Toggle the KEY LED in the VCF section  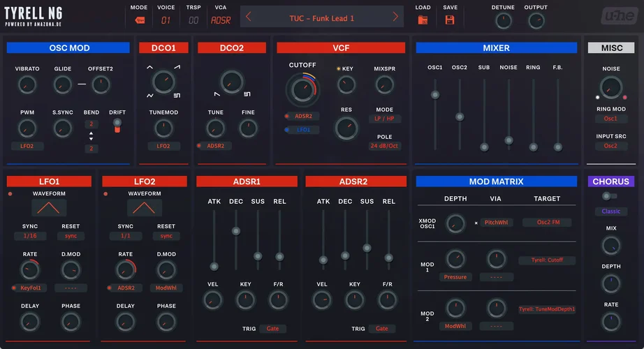[339, 69]
